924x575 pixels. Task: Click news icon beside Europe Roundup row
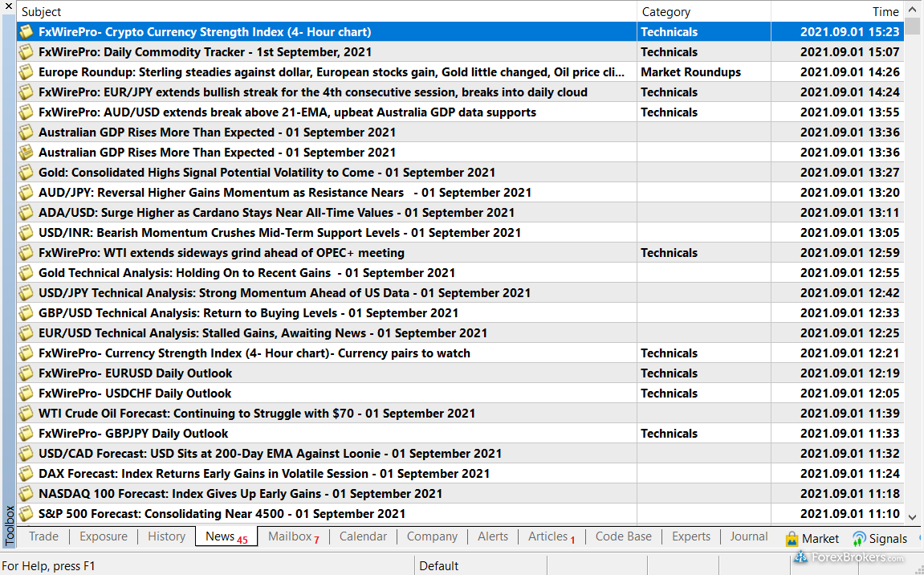click(26, 72)
